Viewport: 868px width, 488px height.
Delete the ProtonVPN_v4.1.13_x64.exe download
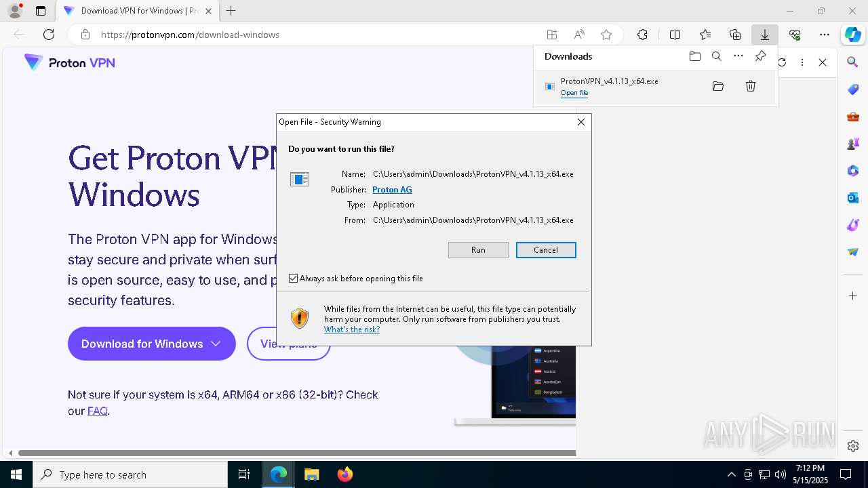click(751, 86)
